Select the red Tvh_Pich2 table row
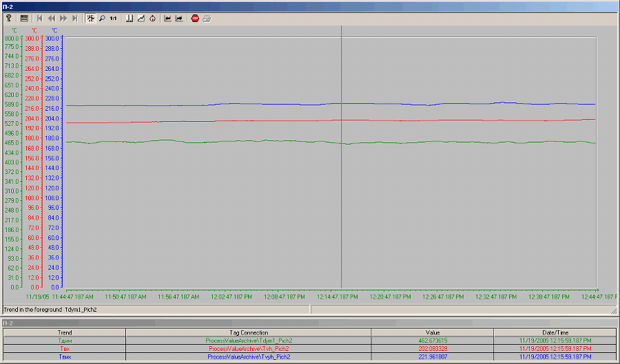620x364 pixels. coord(248,349)
